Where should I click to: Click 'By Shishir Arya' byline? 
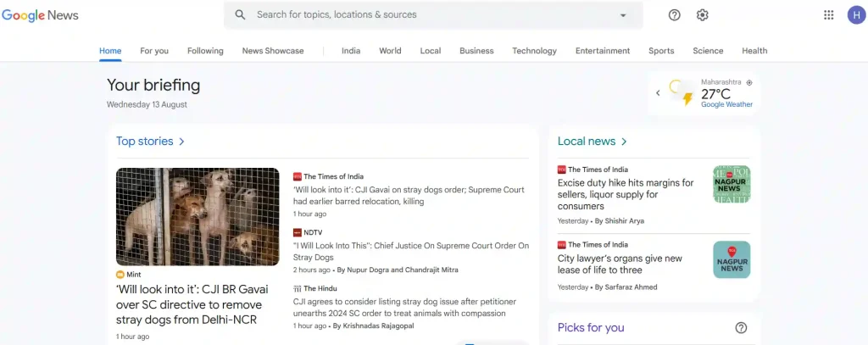pos(620,221)
